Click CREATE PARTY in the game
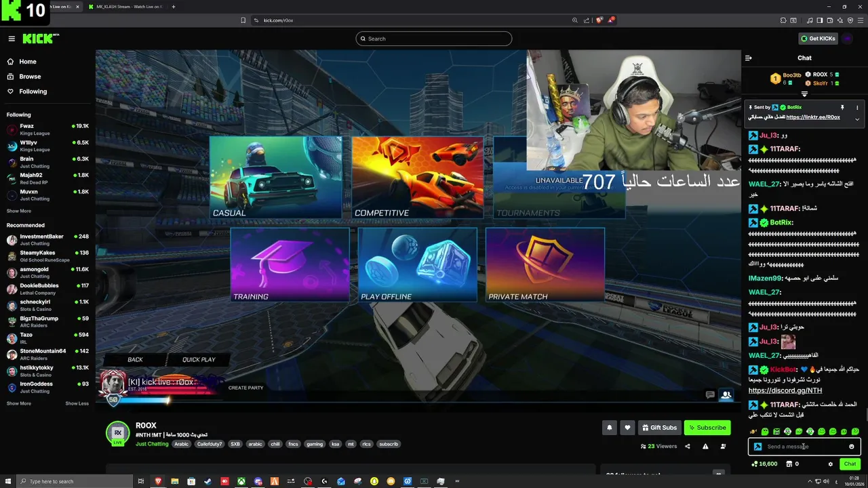 pos(245,388)
